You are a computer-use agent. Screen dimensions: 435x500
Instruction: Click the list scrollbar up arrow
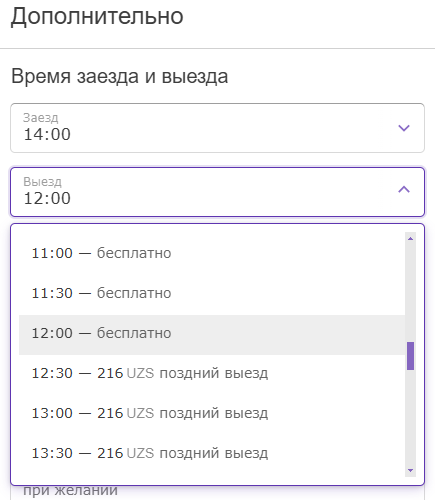(410, 239)
